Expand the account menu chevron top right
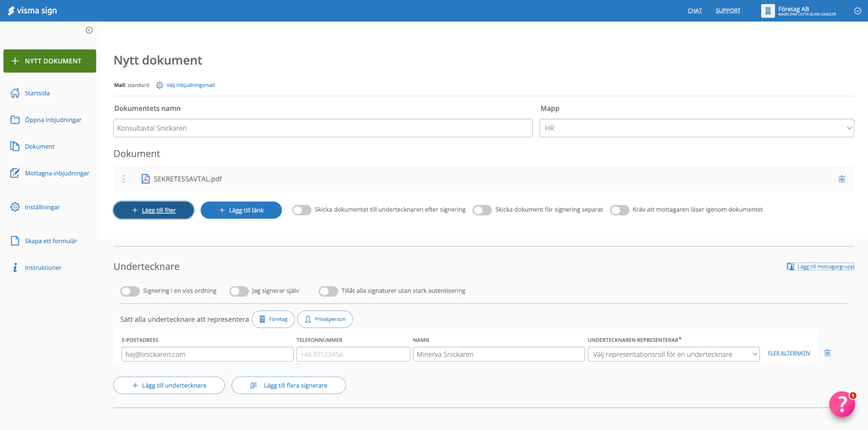 pos(857,11)
